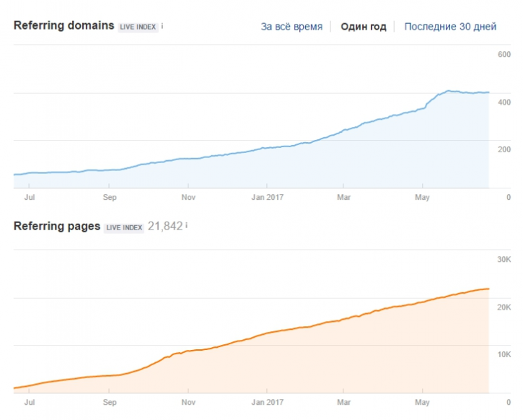Screen dimensions: 523x420
Task: Click Sep marker on Referring domains chart
Action: 110,197
